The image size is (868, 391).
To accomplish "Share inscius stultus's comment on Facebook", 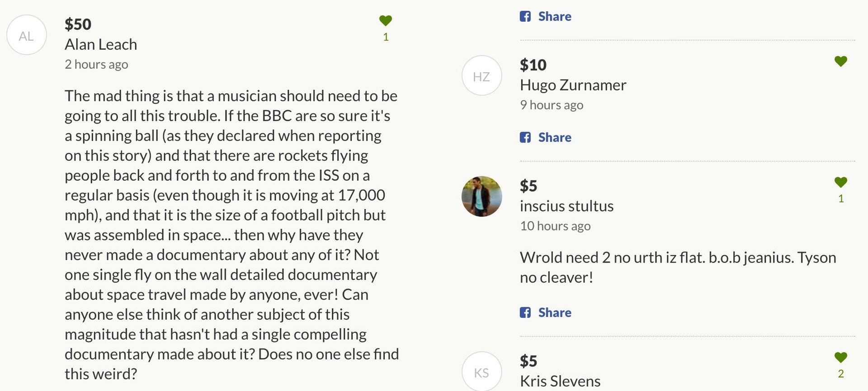I will pyautogui.click(x=555, y=312).
